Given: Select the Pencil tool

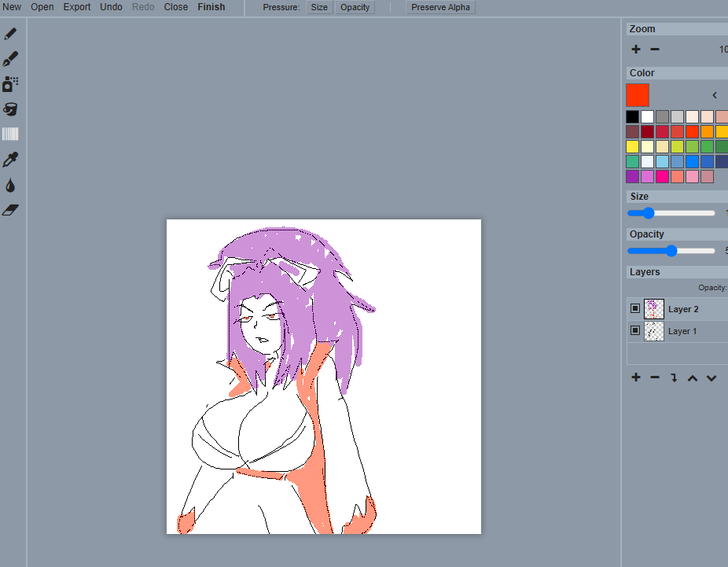Looking at the screenshot, I should click(x=10, y=34).
